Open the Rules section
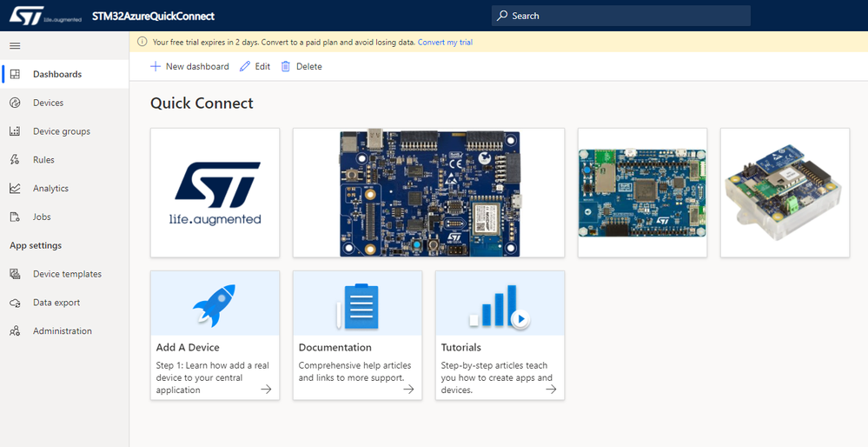 tap(65, 159)
